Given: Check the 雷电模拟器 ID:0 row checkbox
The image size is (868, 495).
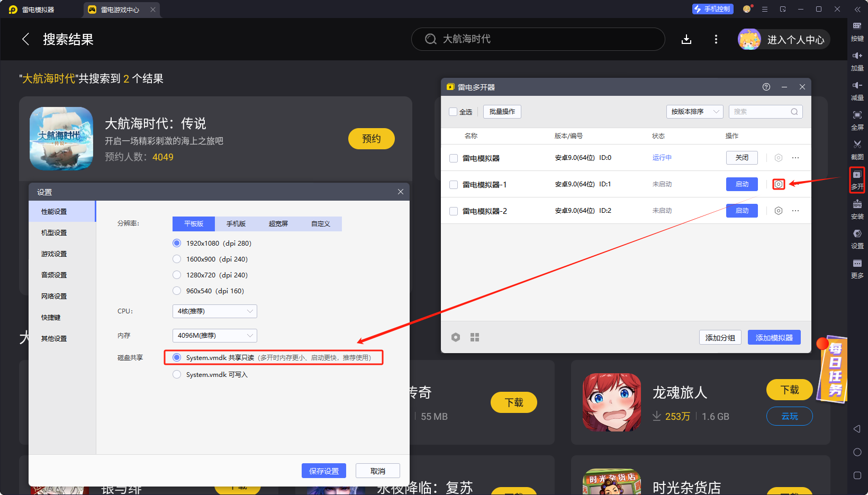Looking at the screenshot, I should (454, 158).
